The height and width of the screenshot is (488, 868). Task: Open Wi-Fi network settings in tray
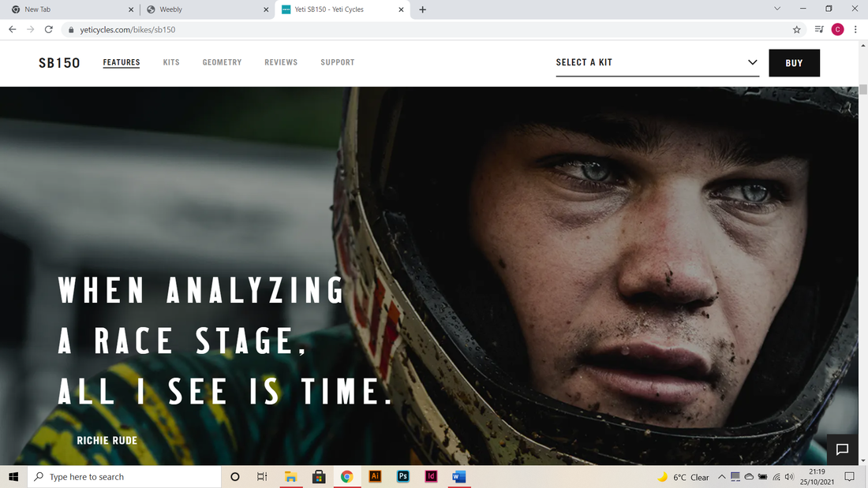pos(776,476)
